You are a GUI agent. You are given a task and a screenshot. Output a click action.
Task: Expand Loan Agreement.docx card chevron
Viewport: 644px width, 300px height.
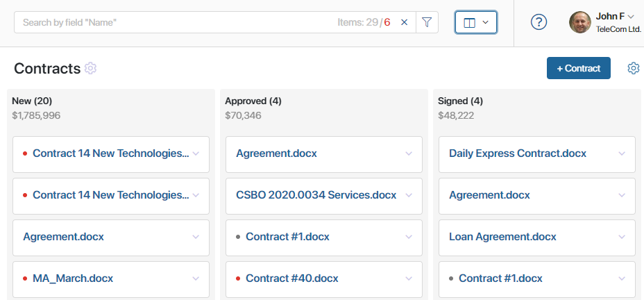point(622,237)
